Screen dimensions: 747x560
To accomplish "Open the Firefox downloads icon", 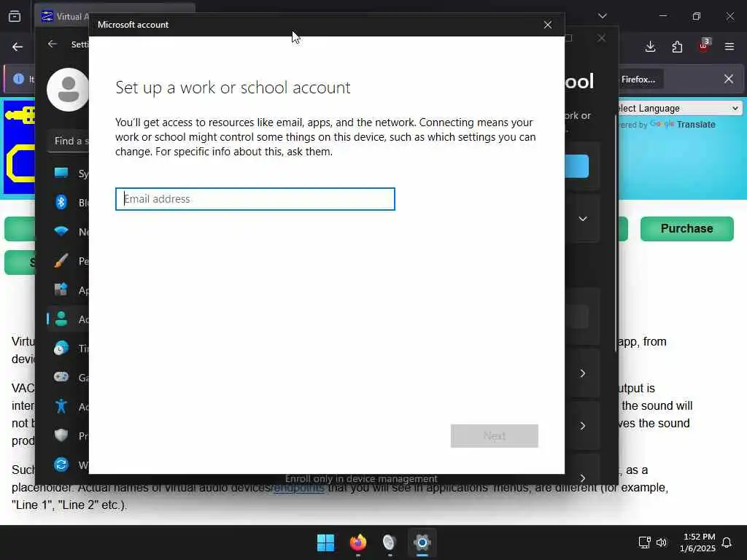I will click(650, 47).
